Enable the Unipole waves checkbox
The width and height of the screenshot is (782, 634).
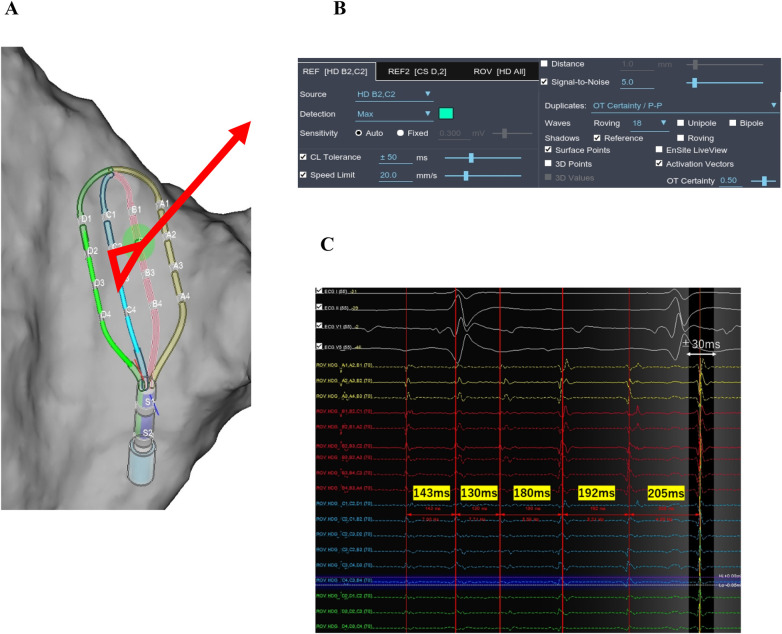tap(680, 123)
